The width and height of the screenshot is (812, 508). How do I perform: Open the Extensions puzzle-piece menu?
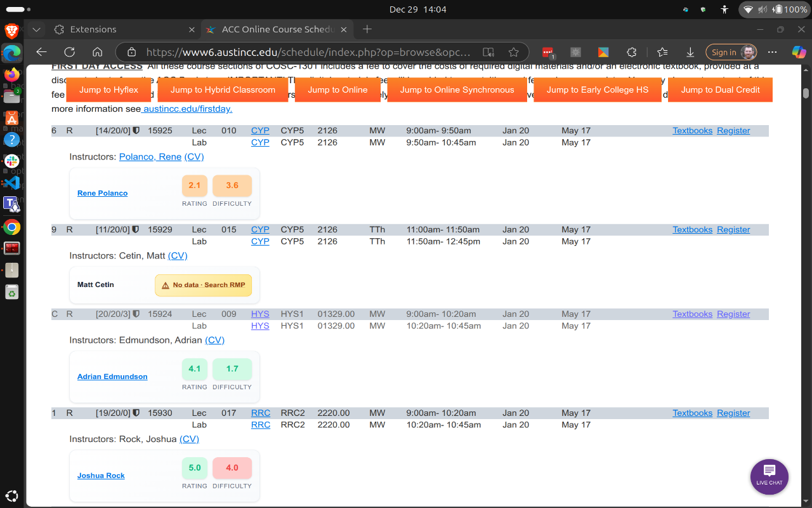[631, 52]
